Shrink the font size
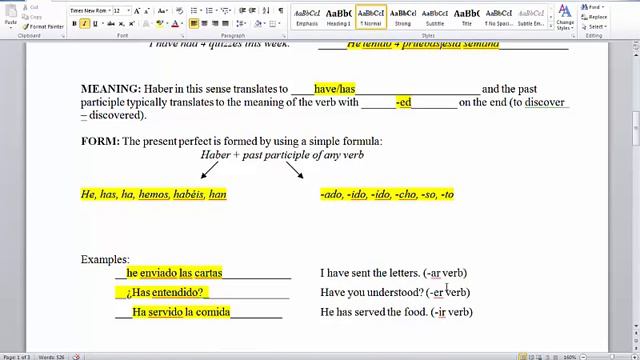Screen dimensions: 640x360 click(147, 11)
